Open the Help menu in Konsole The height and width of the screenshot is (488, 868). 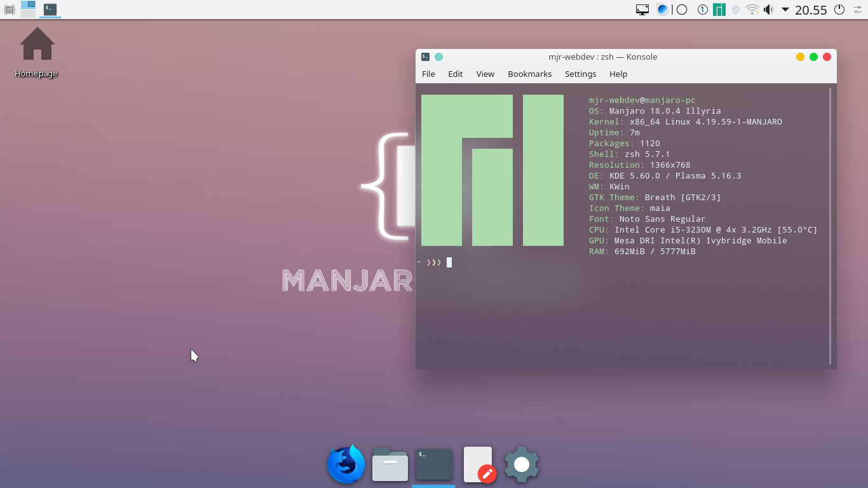click(618, 74)
